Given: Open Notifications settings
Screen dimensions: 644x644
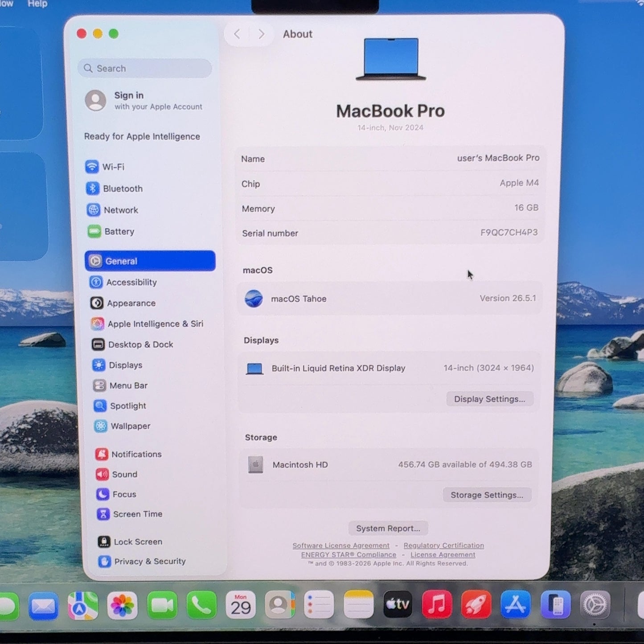Looking at the screenshot, I should coord(128,454).
